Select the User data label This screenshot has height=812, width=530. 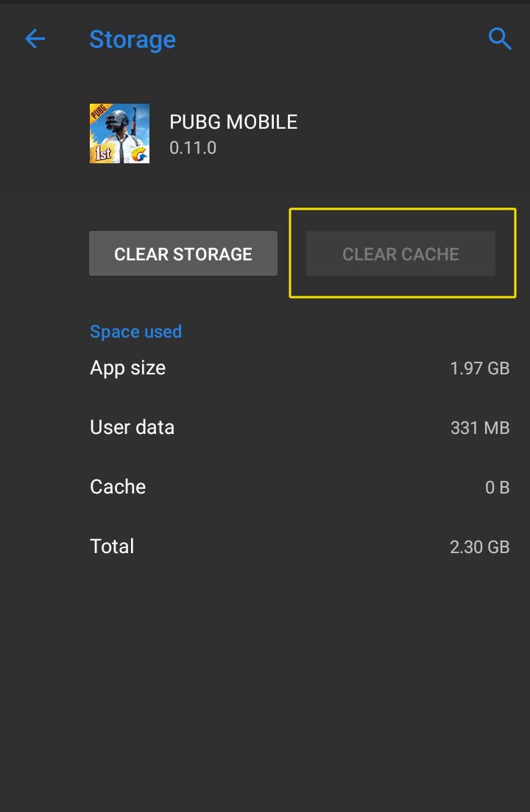pyautogui.click(x=132, y=427)
